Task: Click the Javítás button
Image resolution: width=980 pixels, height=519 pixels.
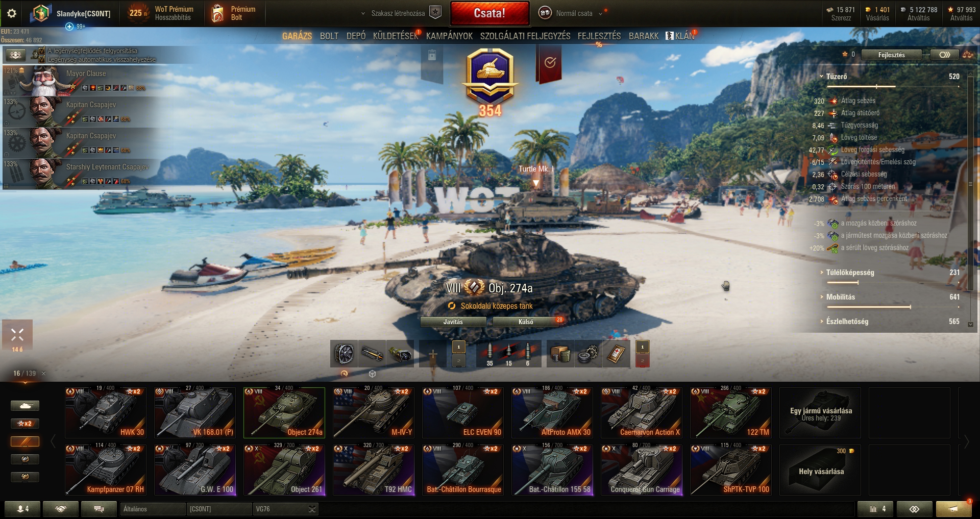Action: pos(453,322)
